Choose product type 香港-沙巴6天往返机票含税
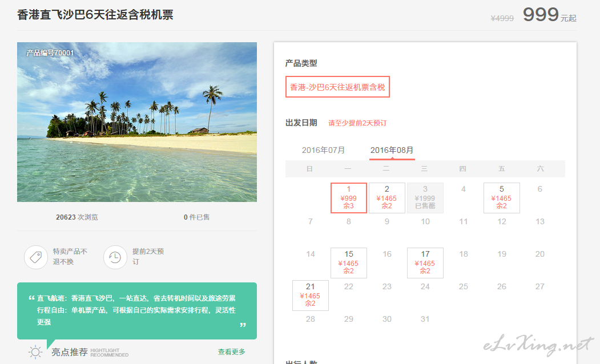 337,87
